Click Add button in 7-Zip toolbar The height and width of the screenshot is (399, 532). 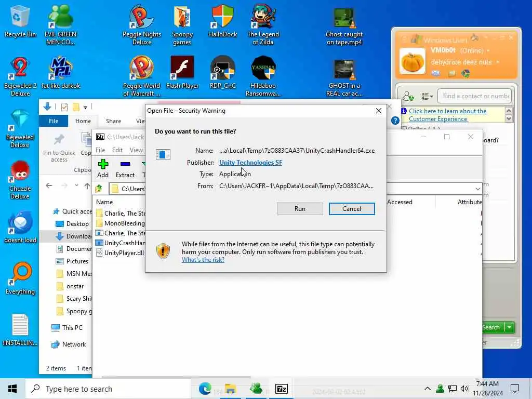click(103, 169)
